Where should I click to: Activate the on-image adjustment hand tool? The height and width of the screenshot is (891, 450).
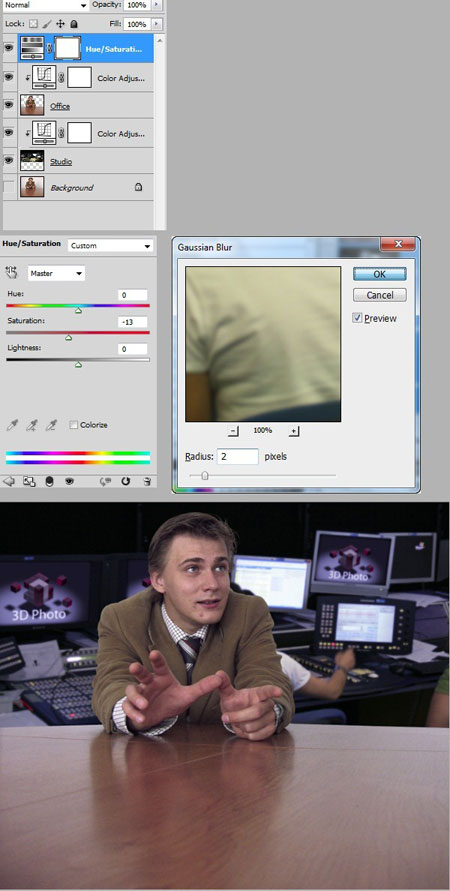click(x=11, y=273)
